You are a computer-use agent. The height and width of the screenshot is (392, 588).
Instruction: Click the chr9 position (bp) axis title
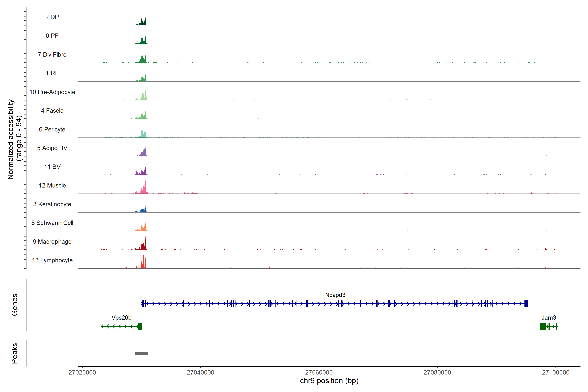coord(329,381)
